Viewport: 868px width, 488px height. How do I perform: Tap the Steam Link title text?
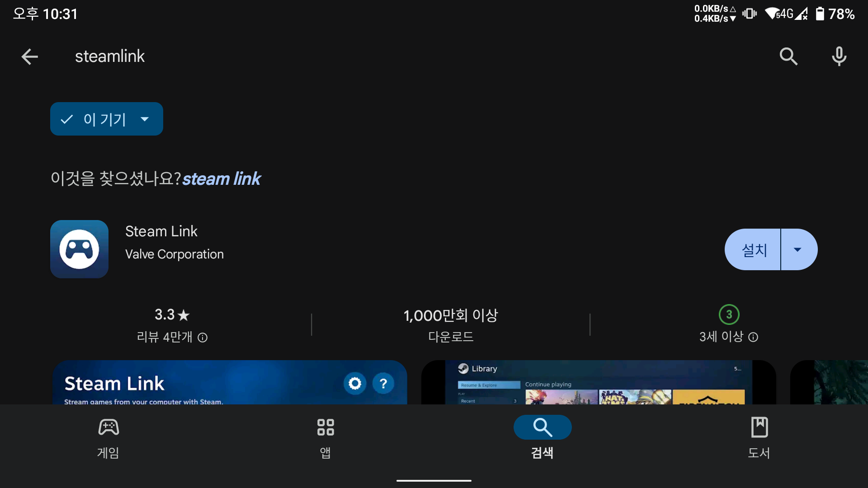coord(161,231)
